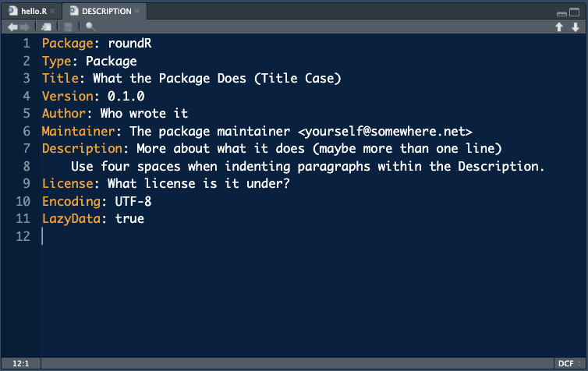588x371 pixels.
Task: Open the DCF file type dropdown
Action: (569, 363)
